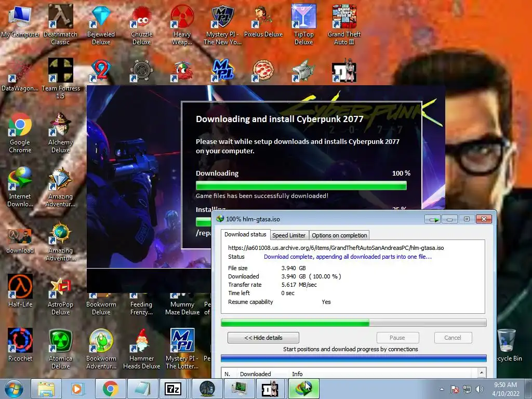This screenshot has width=532, height=399.
Task: Click the Pause button in IDM
Action: tap(397, 338)
